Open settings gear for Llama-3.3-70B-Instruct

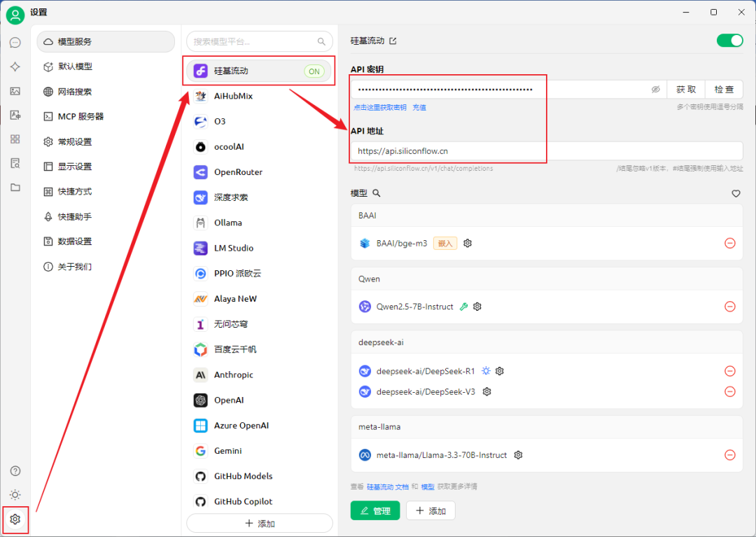point(518,455)
